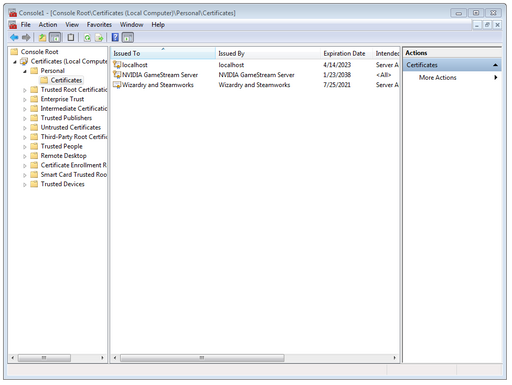Click the blue Help toolbar icon
The image size is (512, 385).
pyautogui.click(x=115, y=37)
